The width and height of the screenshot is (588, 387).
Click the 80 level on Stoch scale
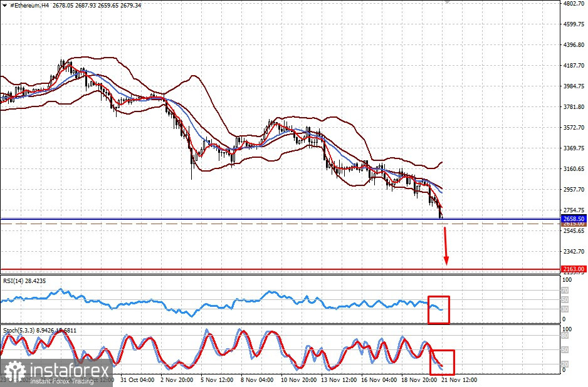pos(565,336)
